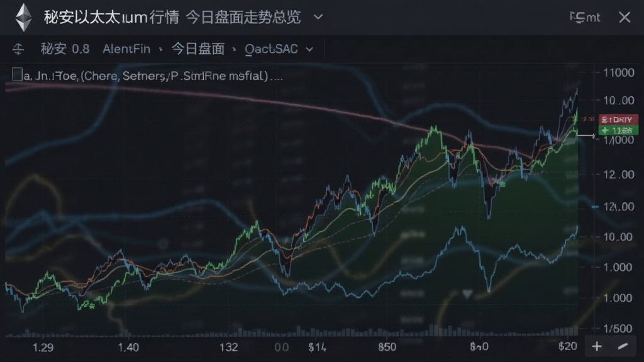Close the chart panel with the X
The width and height of the screenshot is (644, 362).
tap(625, 17)
